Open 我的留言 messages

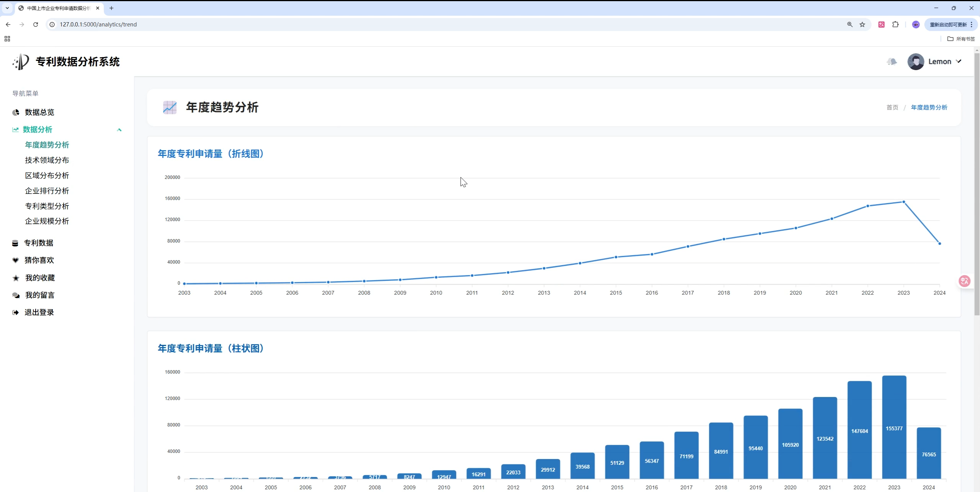(x=40, y=295)
